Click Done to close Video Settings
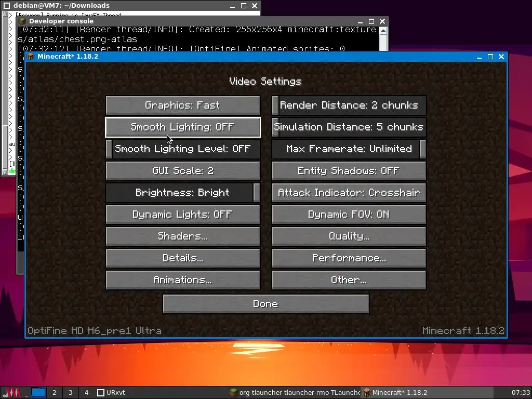Screen dimensions: 532x399 pos(266,304)
